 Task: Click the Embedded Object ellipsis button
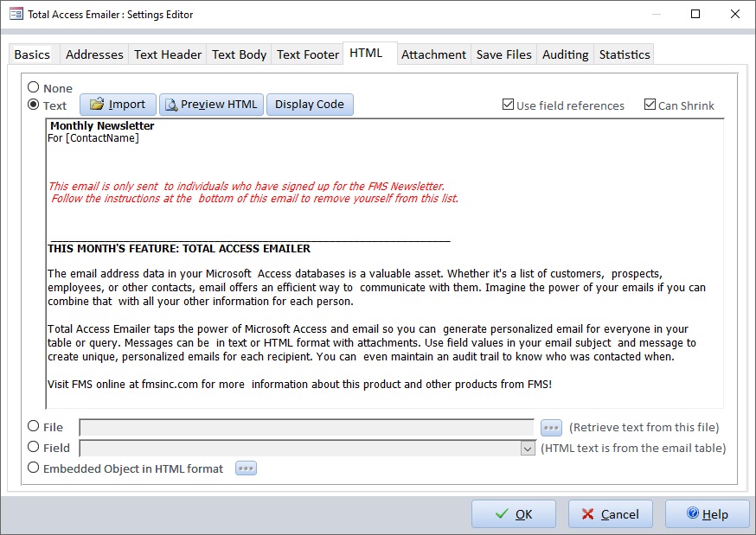[x=246, y=468]
